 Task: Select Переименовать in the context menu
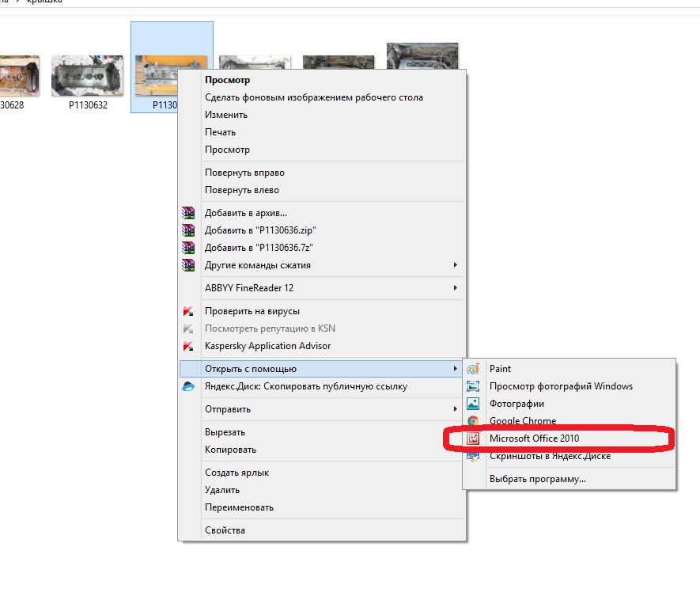point(239,507)
